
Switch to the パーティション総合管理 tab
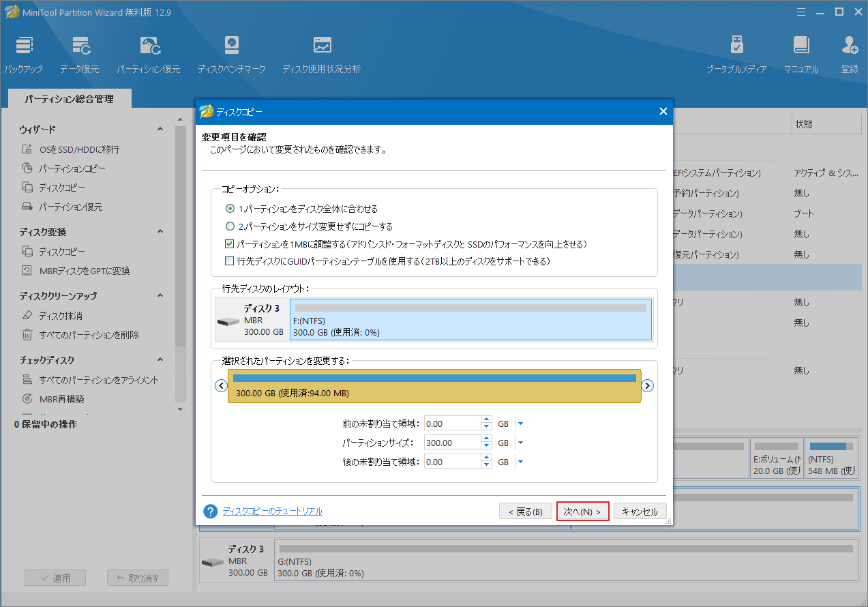70,99
